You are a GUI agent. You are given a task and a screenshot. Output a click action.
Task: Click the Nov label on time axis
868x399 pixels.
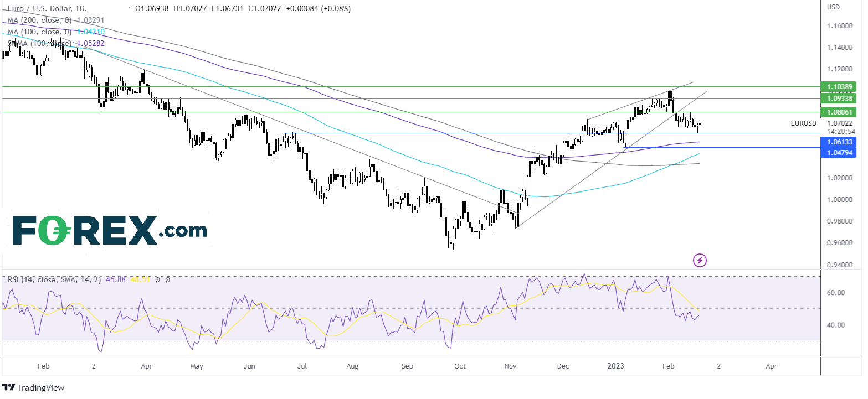pyautogui.click(x=510, y=366)
